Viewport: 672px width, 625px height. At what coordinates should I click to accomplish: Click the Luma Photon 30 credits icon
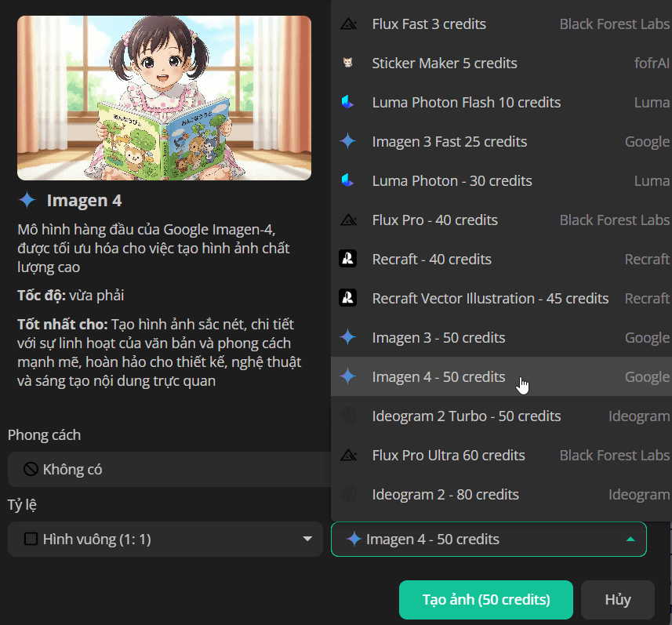[x=347, y=180]
